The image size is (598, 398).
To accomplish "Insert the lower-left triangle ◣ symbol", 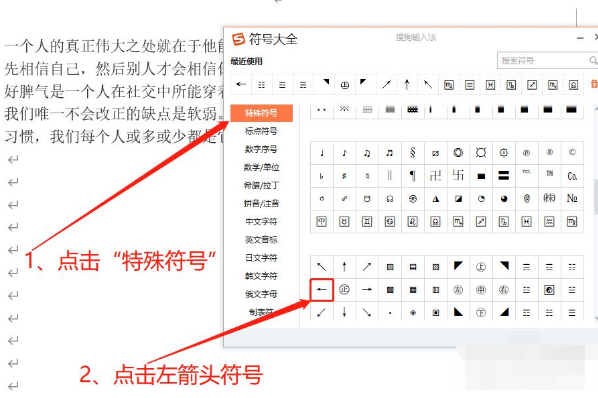I will tap(458, 312).
